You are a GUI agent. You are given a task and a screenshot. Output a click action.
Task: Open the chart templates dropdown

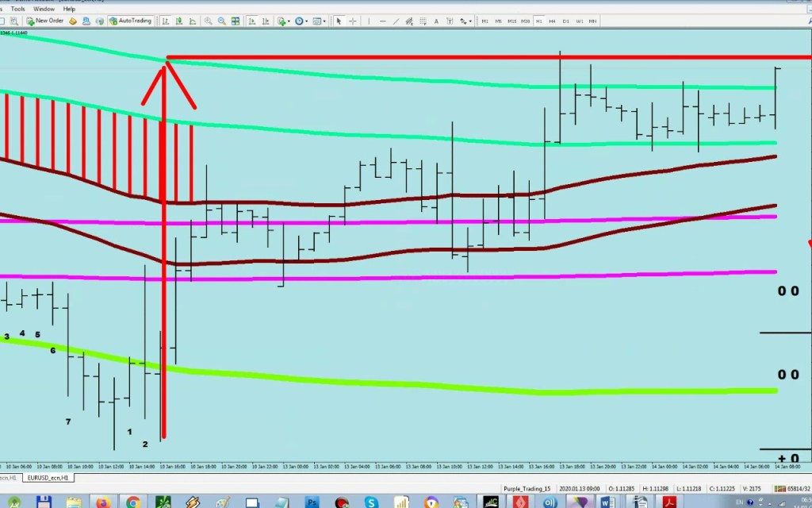325,21
